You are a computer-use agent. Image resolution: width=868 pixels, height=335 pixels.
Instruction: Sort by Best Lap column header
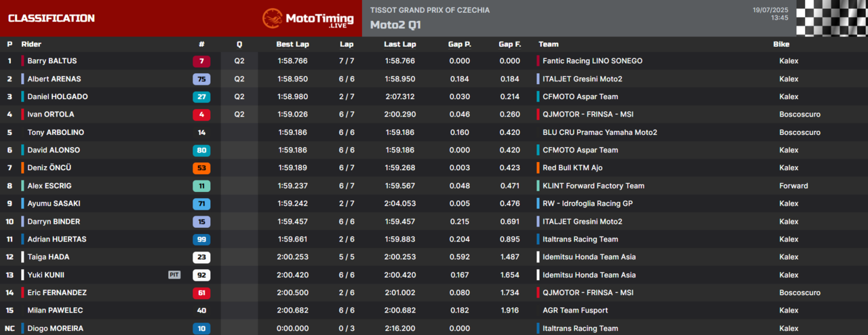click(292, 44)
